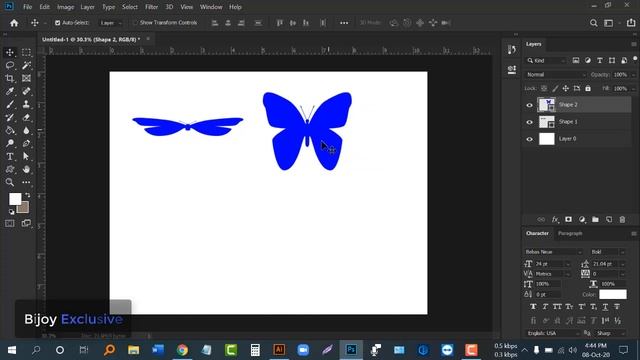Select the Magic Wand tool
The height and width of the screenshot is (360, 640).
tap(26, 65)
